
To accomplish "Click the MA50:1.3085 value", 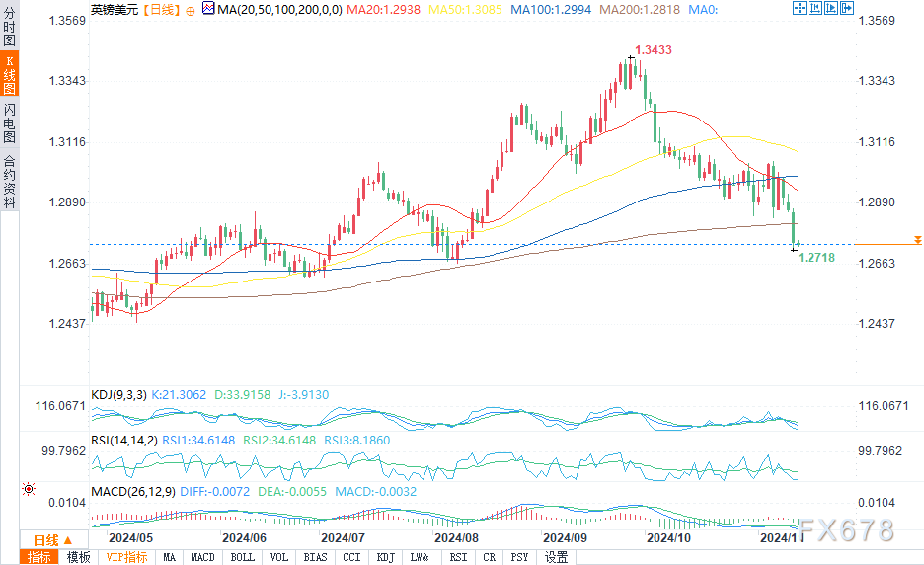I will tap(466, 10).
